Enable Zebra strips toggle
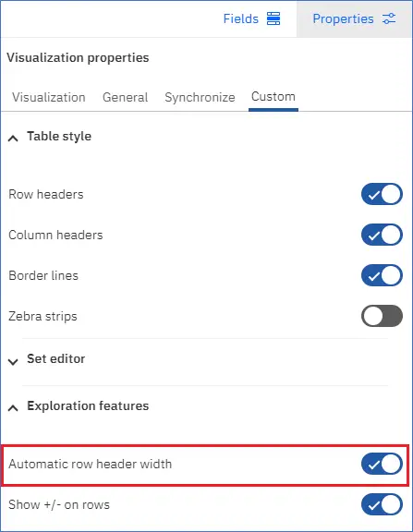The width and height of the screenshot is (413, 532). (382, 316)
